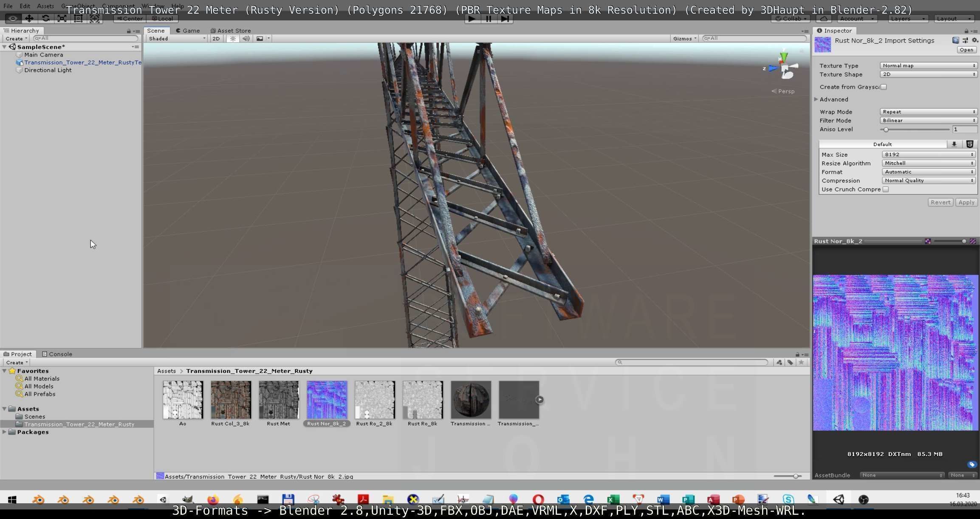980x519 pixels.
Task: Open the Console tab
Action: click(57, 354)
